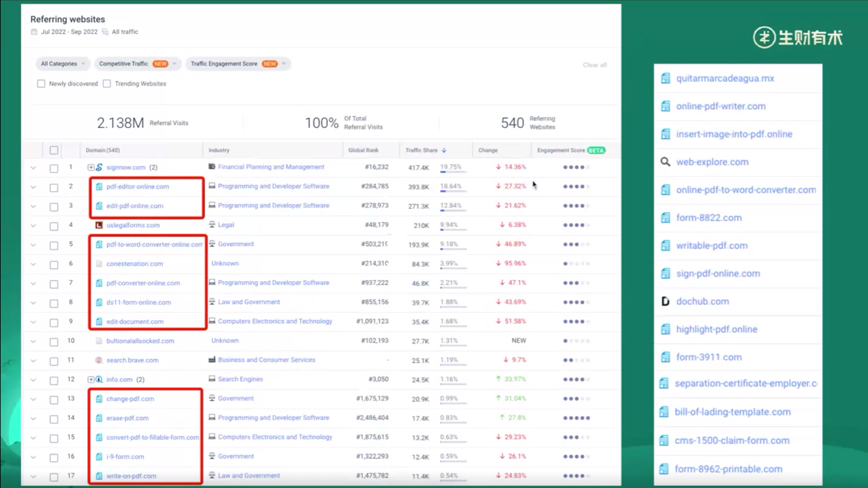Select the checkbox for row conestenation.com
Image resolution: width=868 pixels, height=488 pixels.
[54, 264]
